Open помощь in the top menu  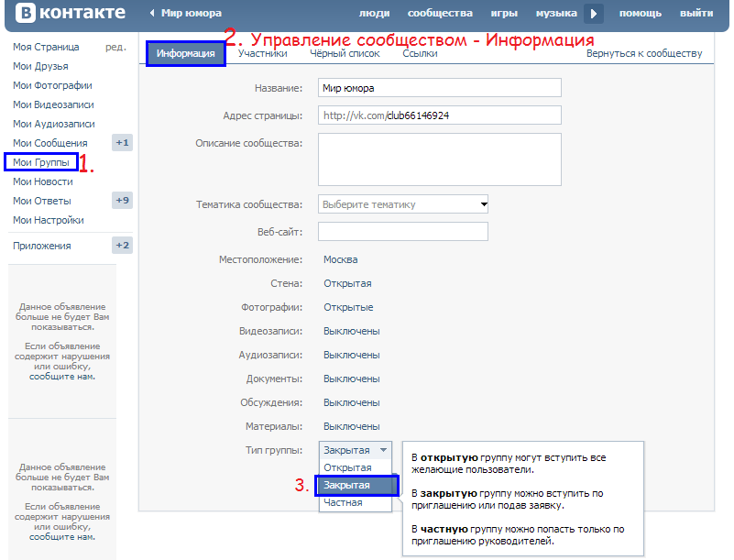coord(641,13)
